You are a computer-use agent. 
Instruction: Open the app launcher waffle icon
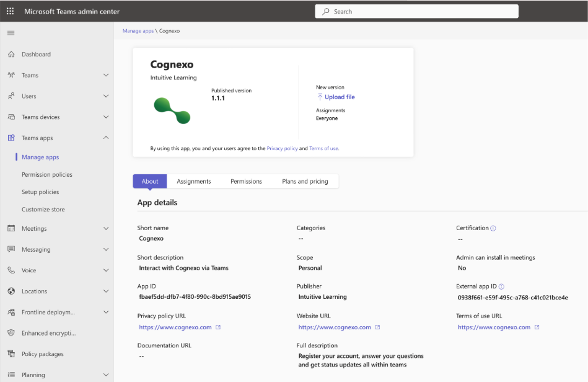(11, 11)
